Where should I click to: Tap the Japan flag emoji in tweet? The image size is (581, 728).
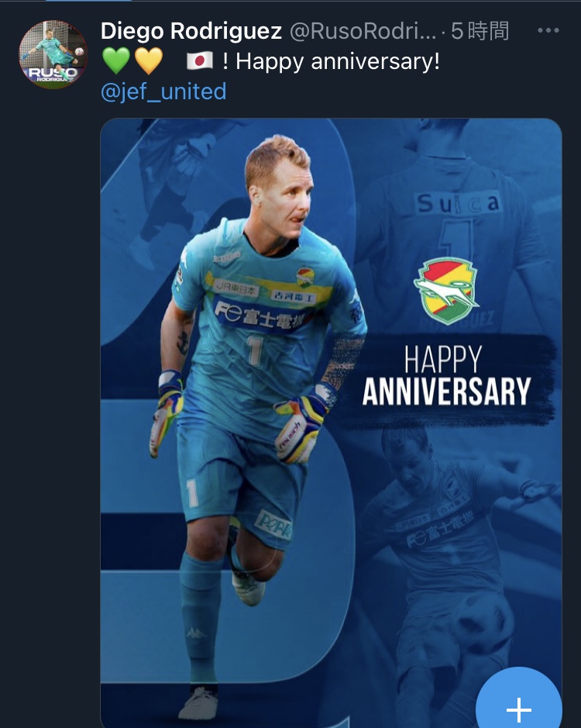click(x=200, y=60)
